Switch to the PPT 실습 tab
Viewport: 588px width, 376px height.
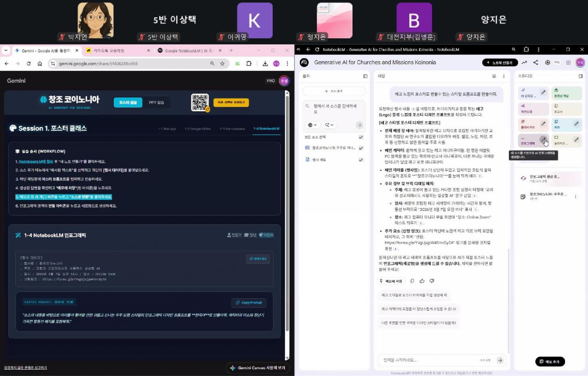pyautogui.click(x=156, y=102)
